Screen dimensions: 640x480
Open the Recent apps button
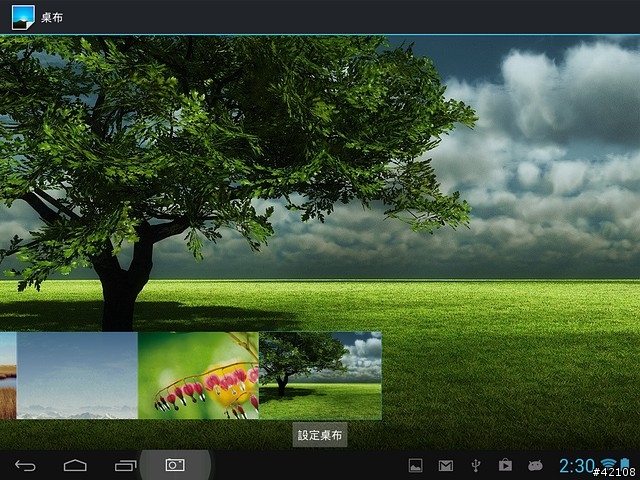pos(125,465)
